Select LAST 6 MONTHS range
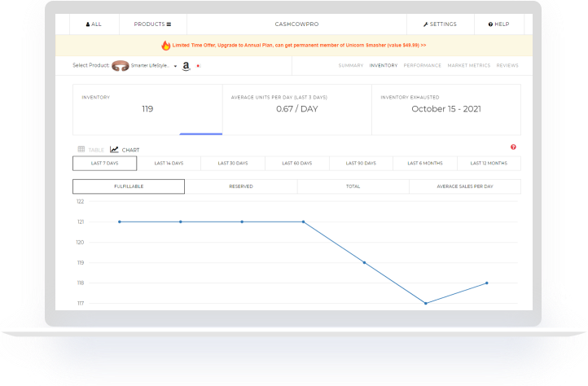 coord(425,163)
